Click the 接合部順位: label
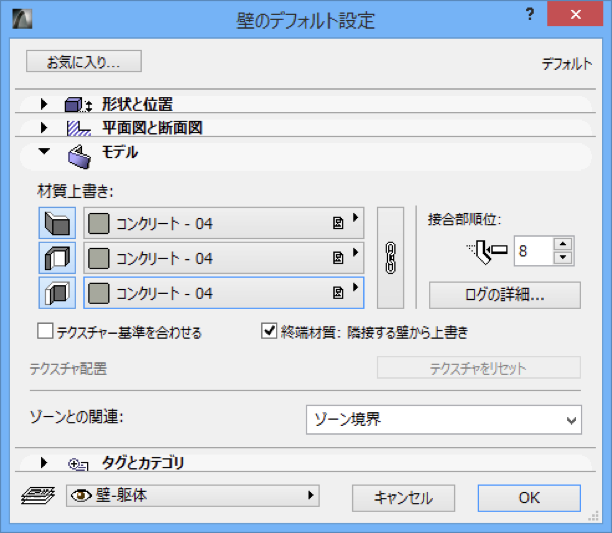This screenshot has width=612, height=533. tap(464, 219)
